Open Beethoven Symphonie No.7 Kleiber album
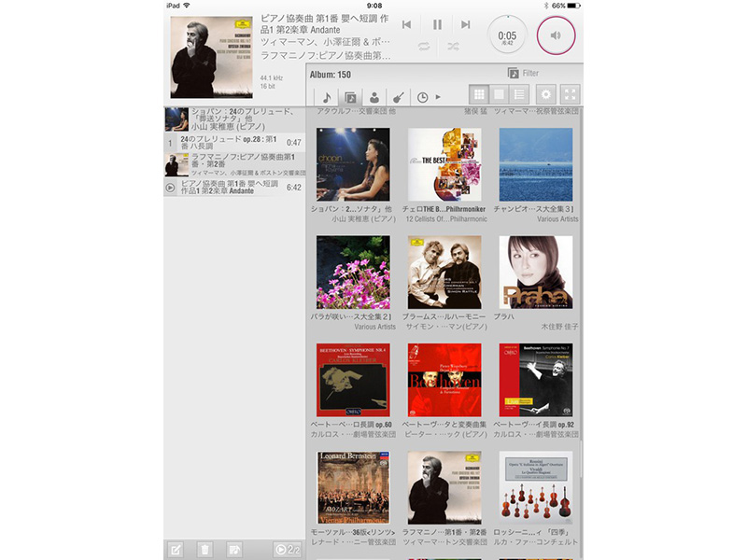 [x=536, y=380]
